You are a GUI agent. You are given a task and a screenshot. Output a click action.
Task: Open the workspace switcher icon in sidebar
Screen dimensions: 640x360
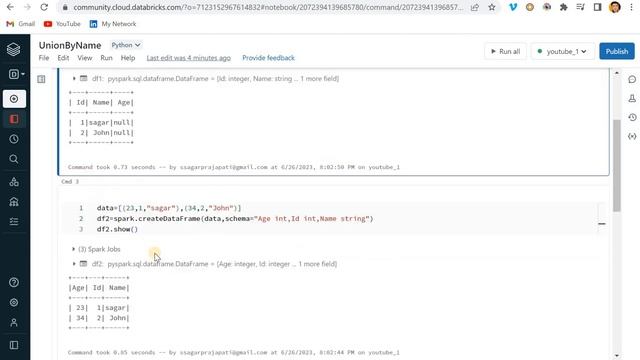[x=16, y=74]
